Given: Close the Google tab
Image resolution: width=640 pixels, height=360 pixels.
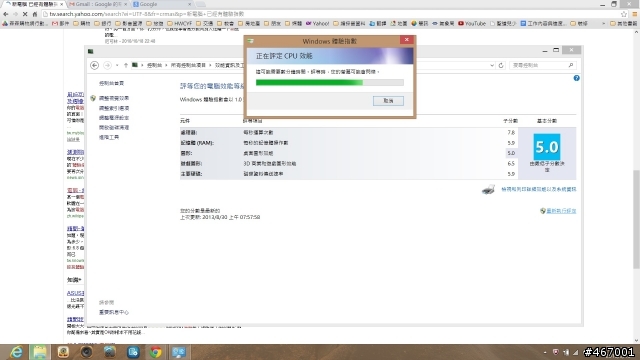Looking at the screenshot, I should (x=189, y=4).
